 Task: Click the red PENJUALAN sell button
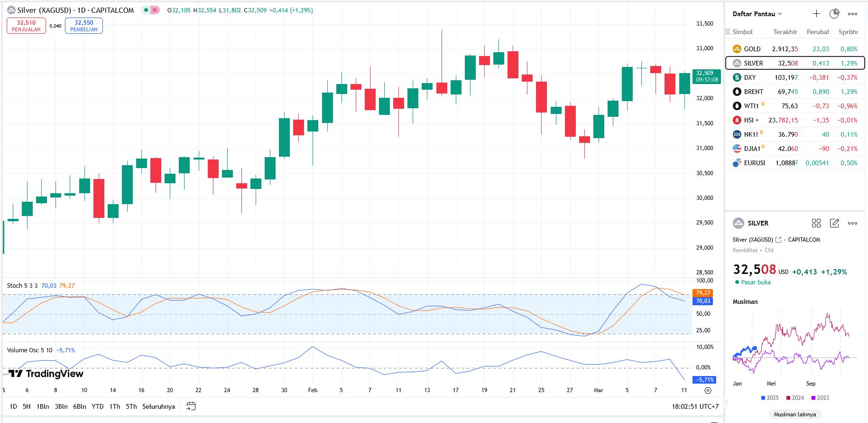26,26
